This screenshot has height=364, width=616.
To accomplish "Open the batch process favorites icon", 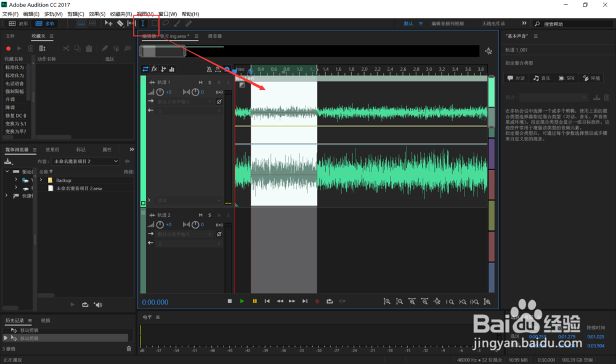I will click(x=42, y=48).
